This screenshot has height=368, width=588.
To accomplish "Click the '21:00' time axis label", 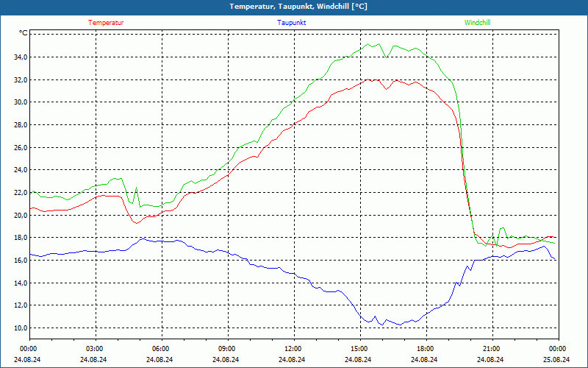I will [x=490, y=349].
